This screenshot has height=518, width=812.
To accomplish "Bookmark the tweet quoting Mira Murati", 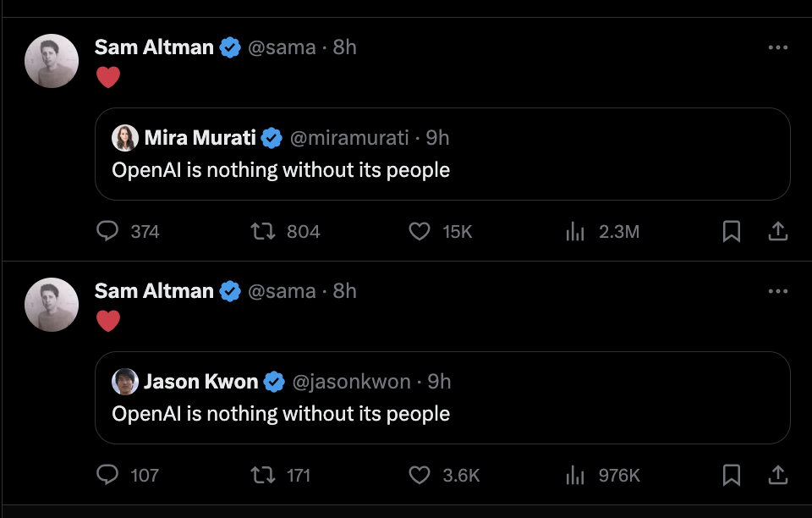I will coord(732,231).
